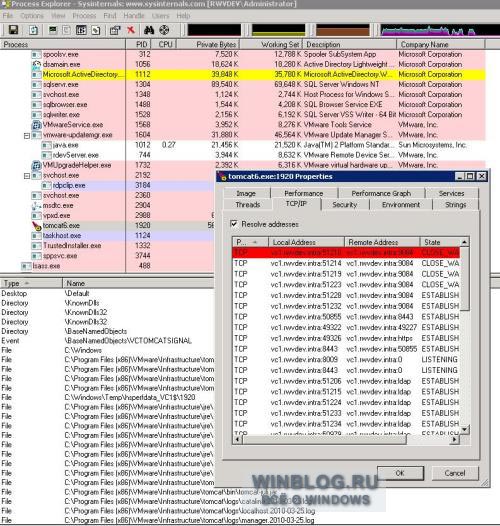Image resolution: width=500 pixels, height=526 pixels.
Task: Open the Options menu
Action: [x=32, y=16]
